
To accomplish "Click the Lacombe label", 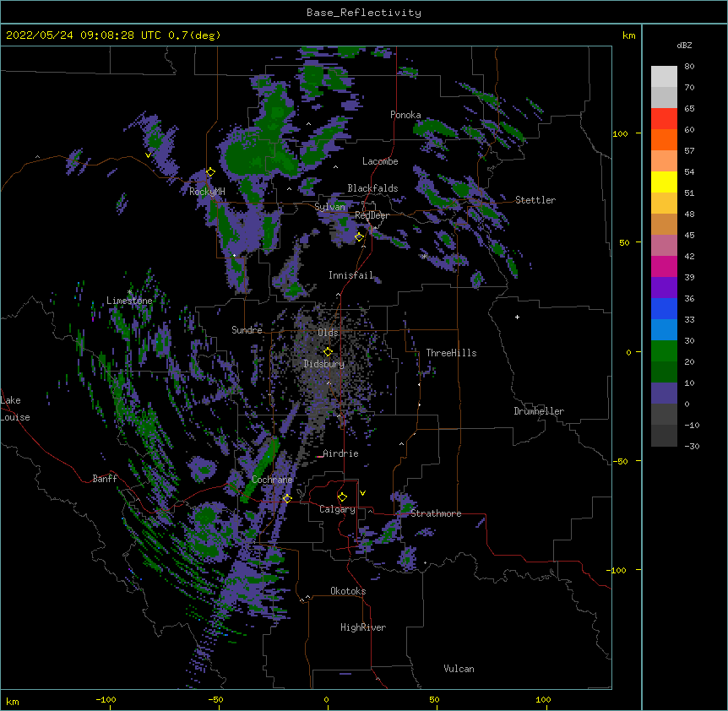I will point(380,161).
